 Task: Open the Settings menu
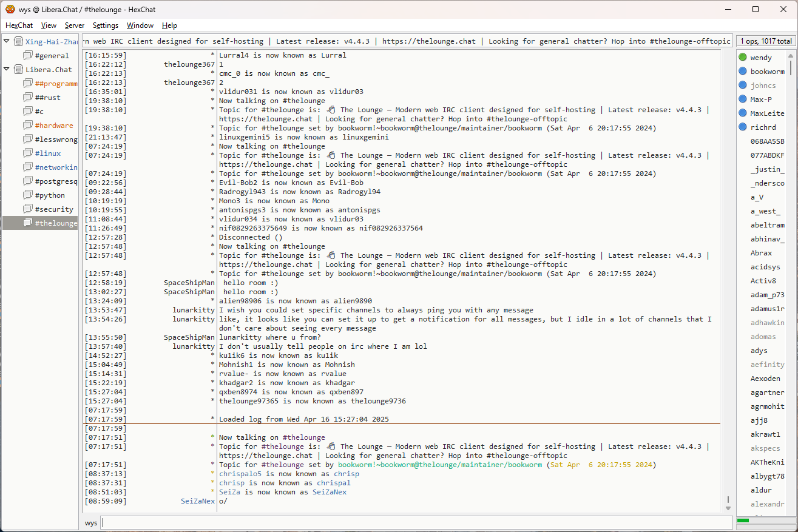(106, 25)
